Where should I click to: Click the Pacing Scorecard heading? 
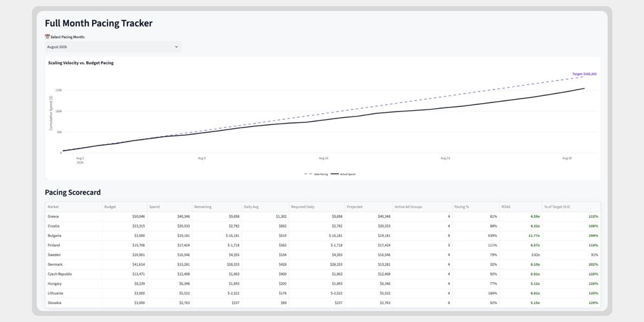point(73,192)
